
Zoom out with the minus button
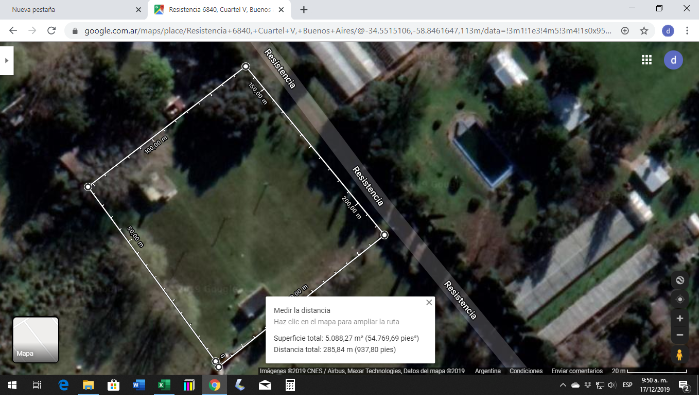(x=679, y=335)
